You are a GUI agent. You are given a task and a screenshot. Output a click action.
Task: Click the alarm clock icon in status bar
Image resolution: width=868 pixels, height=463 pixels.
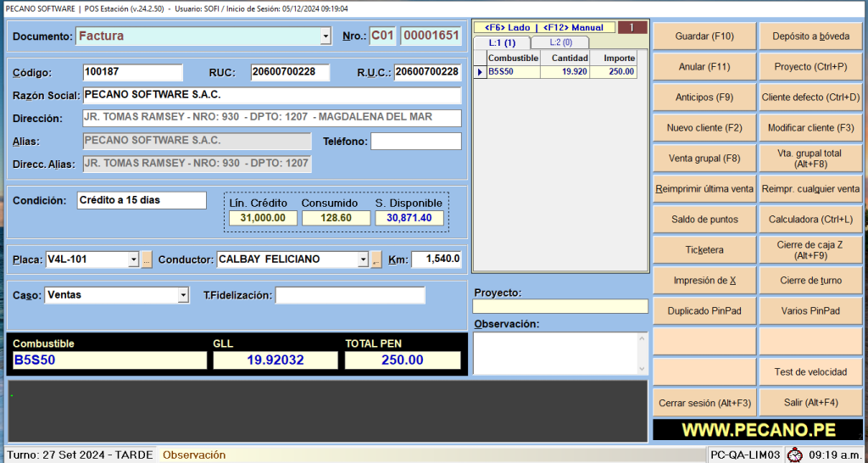click(x=794, y=455)
